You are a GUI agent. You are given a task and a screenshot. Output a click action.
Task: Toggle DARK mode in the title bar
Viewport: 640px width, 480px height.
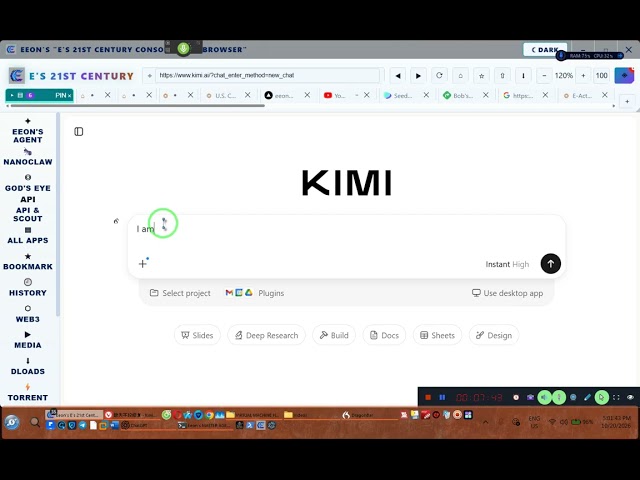(545, 50)
